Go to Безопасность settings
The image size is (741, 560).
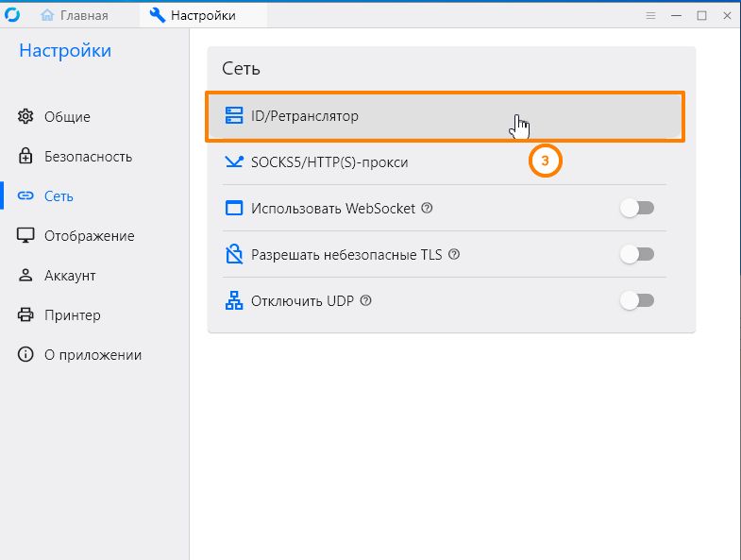pos(94,156)
